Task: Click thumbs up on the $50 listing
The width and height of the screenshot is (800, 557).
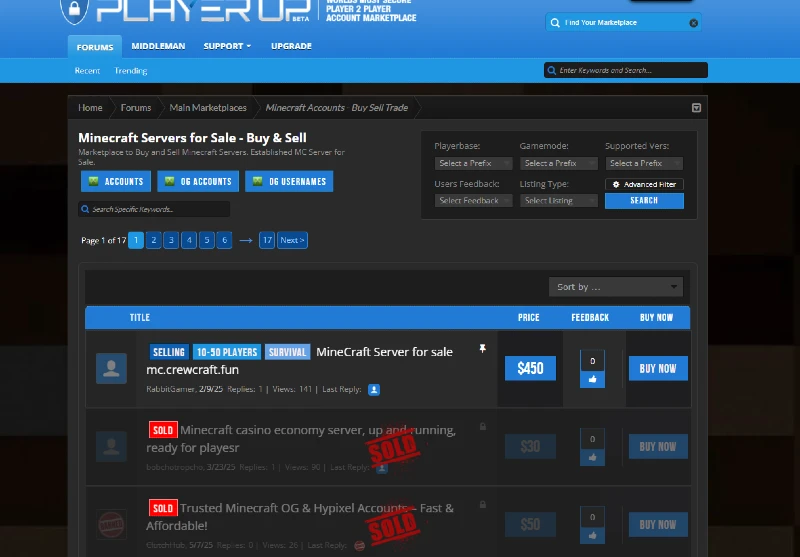Action: [x=592, y=536]
